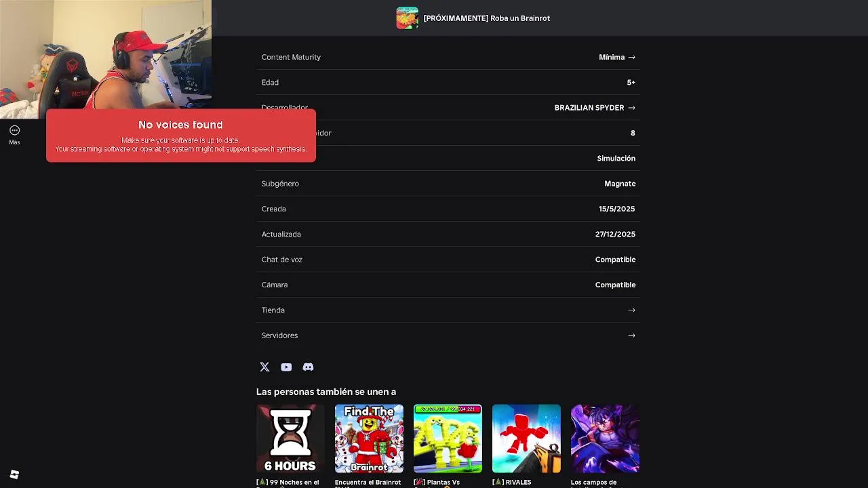Click the RIVALES game title text
Image resolution: width=868 pixels, height=488 pixels.
pos(512,483)
